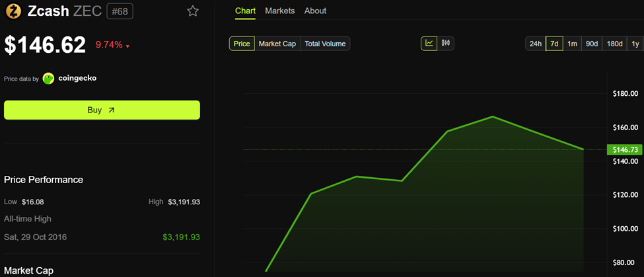This screenshot has height=277, width=644.
Task: Click the $146.62 current price
Action: (x=45, y=45)
